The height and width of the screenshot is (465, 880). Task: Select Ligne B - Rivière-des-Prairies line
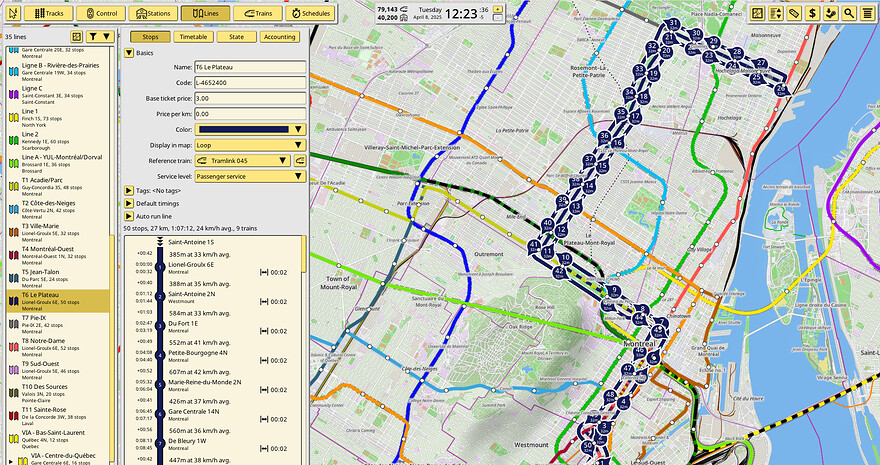pyautogui.click(x=58, y=72)
